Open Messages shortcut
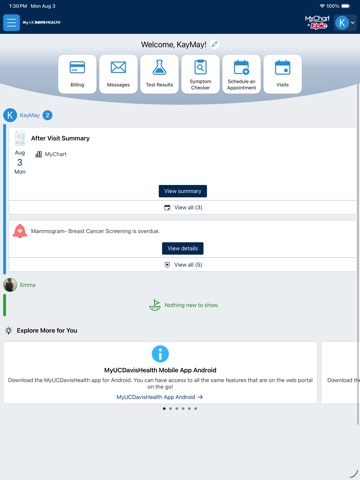Image resolution: width=360 pixels, height=480 pixels. [x=118, y=74]
